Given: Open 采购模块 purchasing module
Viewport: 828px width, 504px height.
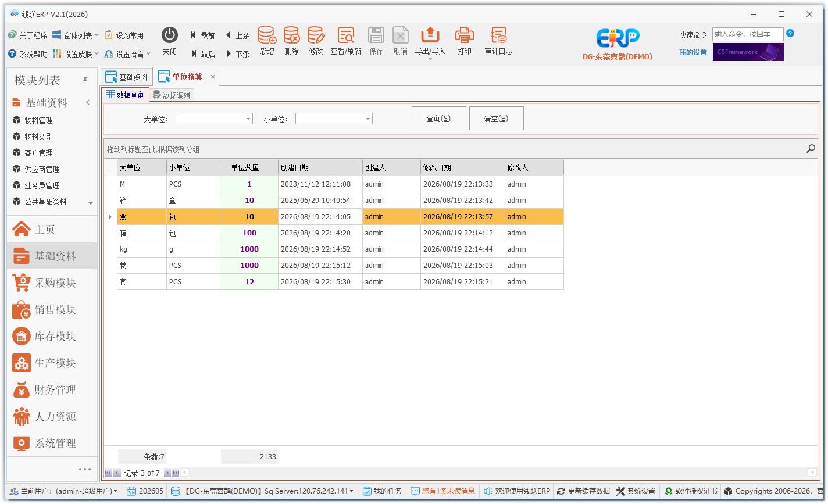Looking at the screenshot, I should tap(52, 283).
